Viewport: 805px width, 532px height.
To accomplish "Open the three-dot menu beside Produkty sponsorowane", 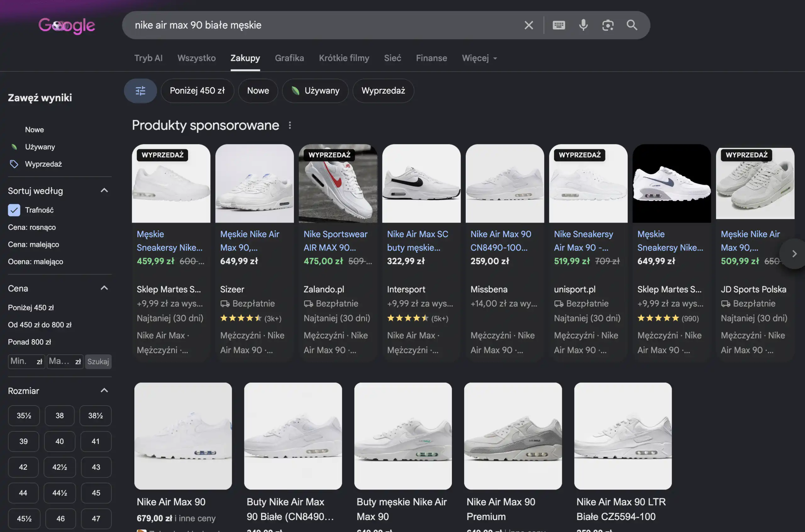I will click(290, 125).
